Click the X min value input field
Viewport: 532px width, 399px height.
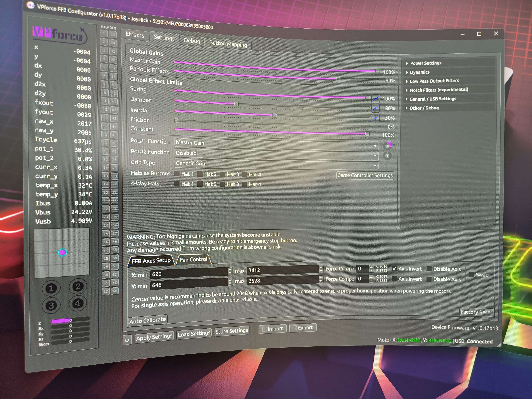pos(189,273)
